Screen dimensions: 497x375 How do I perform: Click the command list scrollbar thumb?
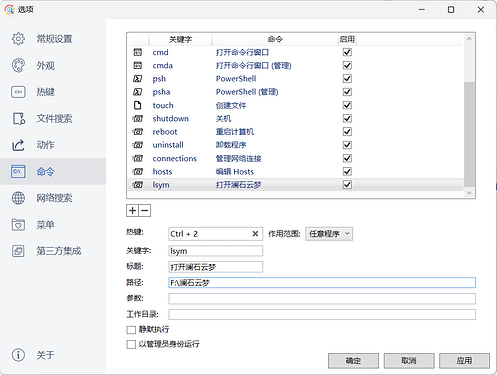click(469, 133)
